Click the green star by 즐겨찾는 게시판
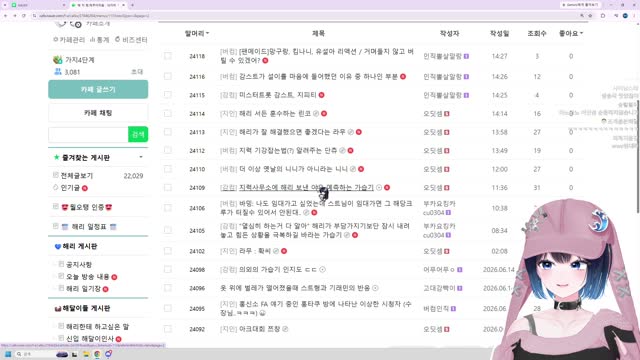The height and width of the screenshot is (360, 640). (56, 157)
